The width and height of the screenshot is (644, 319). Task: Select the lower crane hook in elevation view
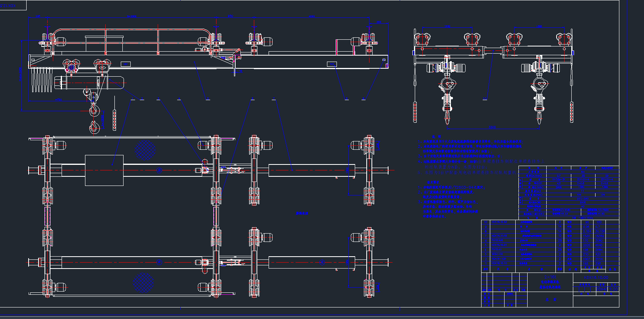click(94, 128)
